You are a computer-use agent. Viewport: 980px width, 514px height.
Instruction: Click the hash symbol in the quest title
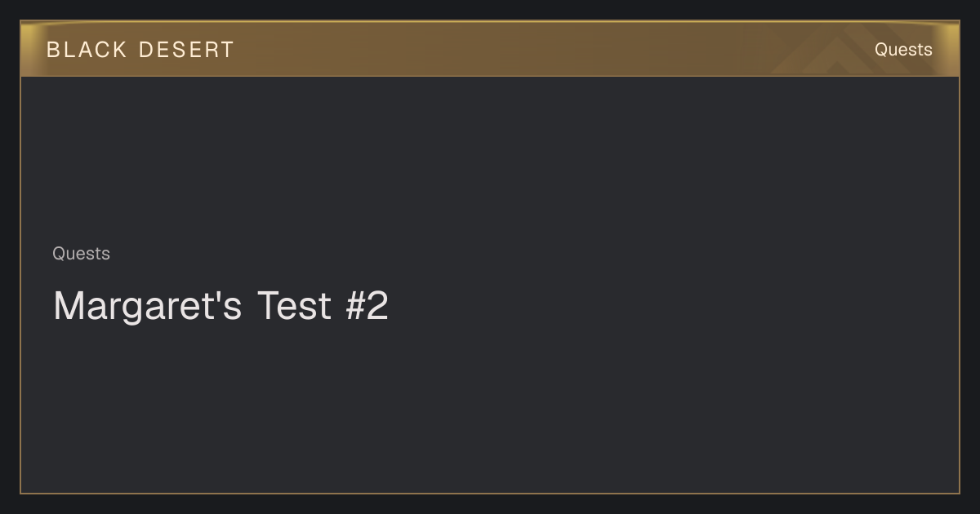355,306
